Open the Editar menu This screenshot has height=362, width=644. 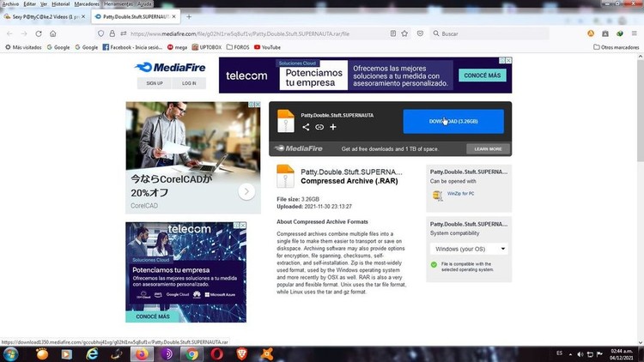point(29,3)
